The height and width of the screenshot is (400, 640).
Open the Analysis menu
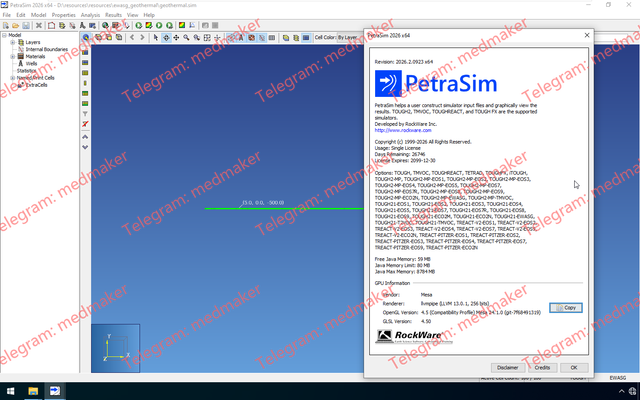pos(90,15)
